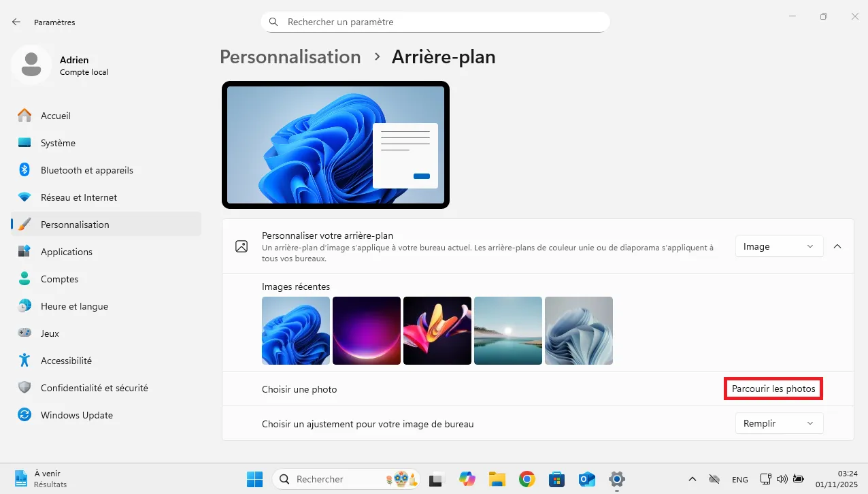
Task: Open the Start menu
Action: pos(254,479)
